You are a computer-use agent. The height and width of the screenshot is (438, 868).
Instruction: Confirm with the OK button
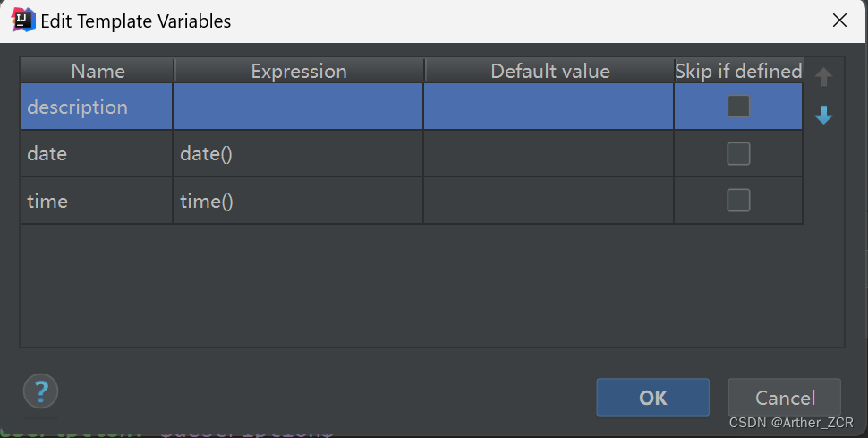pos(652,398)
